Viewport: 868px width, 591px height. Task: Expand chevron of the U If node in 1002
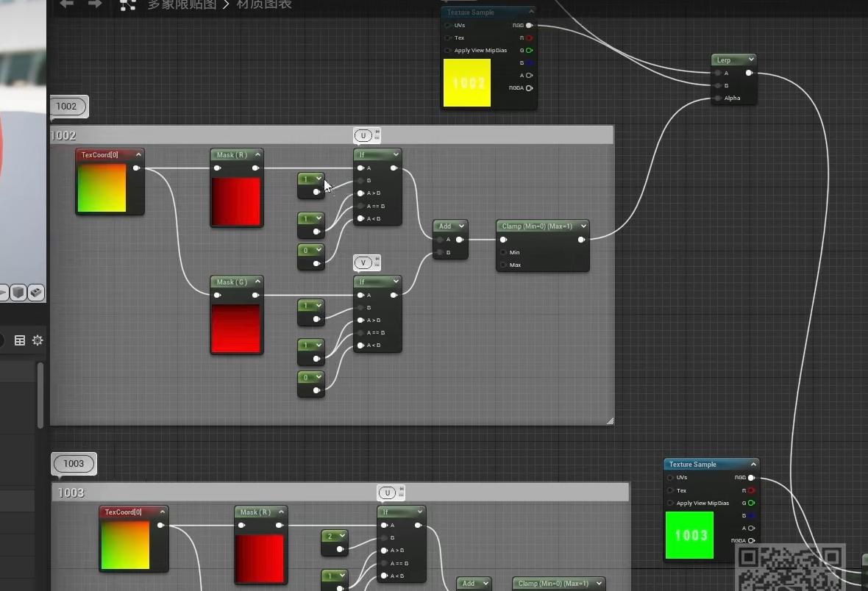[396, 154]
